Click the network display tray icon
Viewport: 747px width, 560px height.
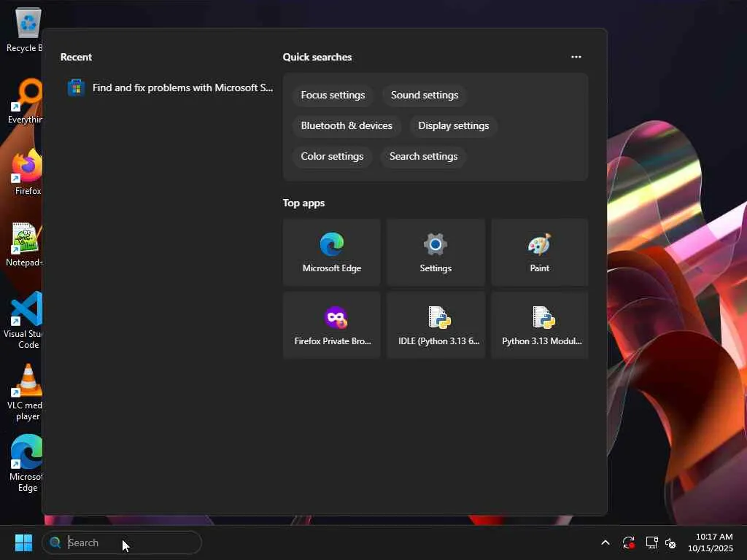click(x=651, y=542)
